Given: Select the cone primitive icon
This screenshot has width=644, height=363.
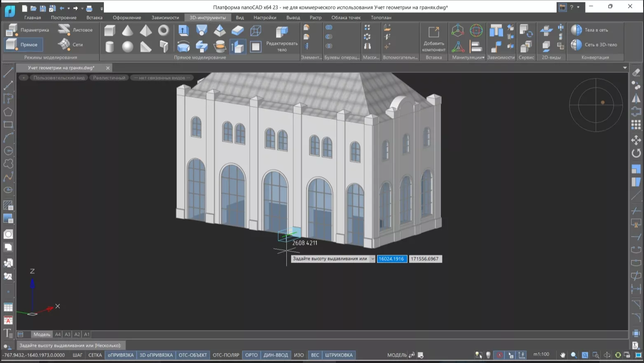Looking at the screenshot, I should click(127, 30).
